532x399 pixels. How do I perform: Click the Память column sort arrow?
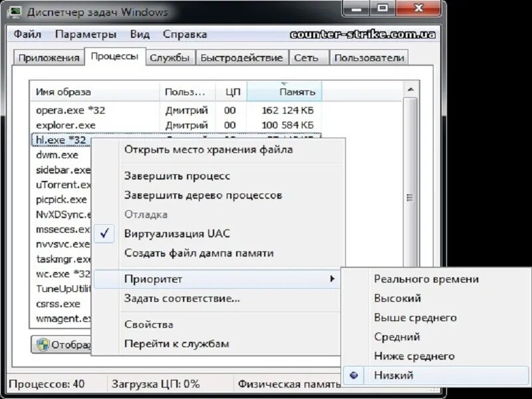[285, 83]
